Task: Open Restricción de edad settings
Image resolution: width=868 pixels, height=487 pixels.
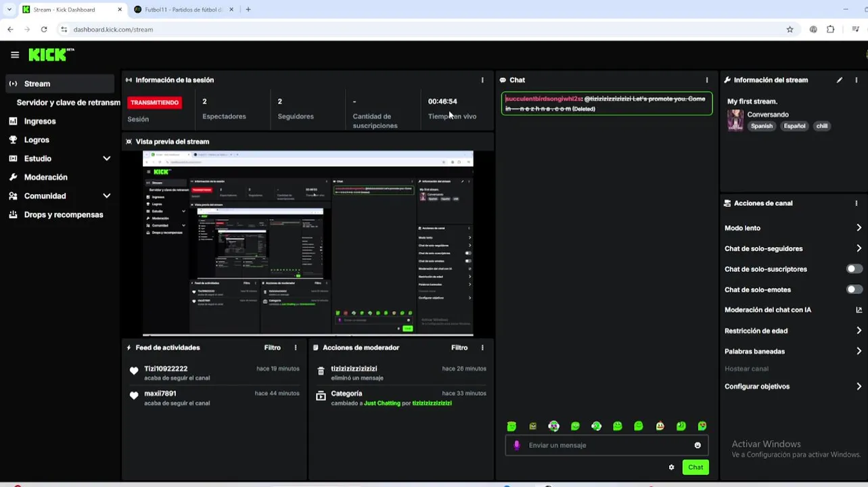Action: (793, 331)
